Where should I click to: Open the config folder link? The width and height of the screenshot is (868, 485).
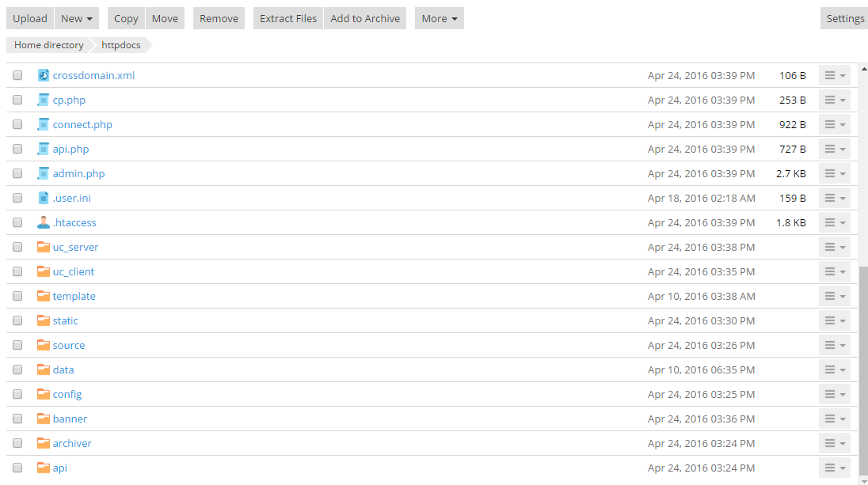[x=67, y=395]
